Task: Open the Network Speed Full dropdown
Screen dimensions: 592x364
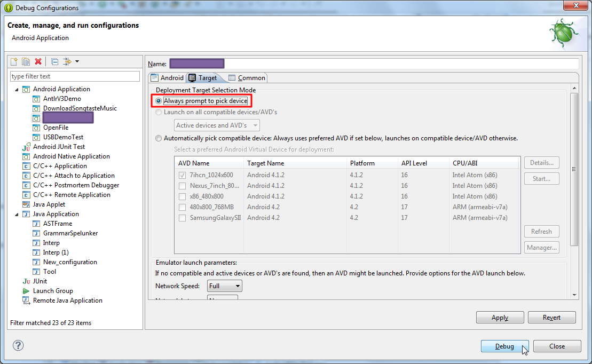Action: (225, 286)
